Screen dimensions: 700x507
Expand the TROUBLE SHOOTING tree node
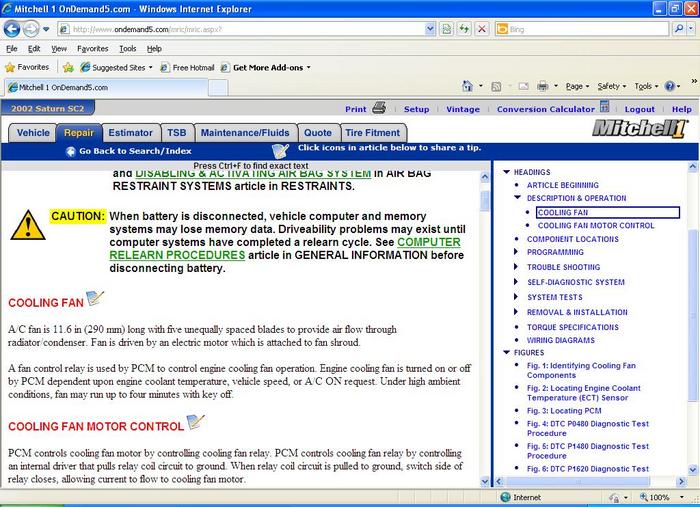[516, 267]
